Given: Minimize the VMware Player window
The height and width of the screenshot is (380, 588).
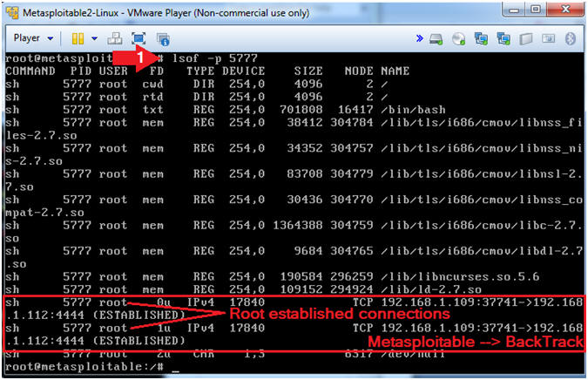Looking at the screenshot, I should point(515,10).
